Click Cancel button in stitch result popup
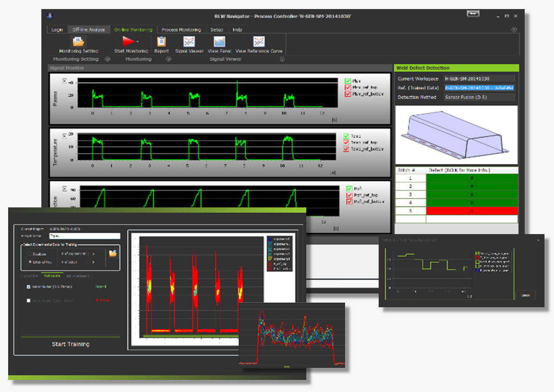 (526, 295)
